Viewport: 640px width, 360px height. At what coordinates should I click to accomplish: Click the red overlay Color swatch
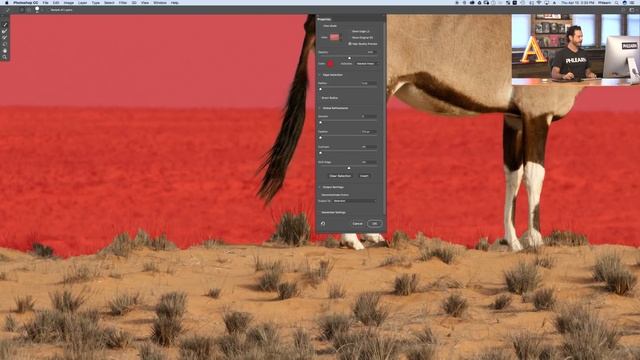coord(330,64)
